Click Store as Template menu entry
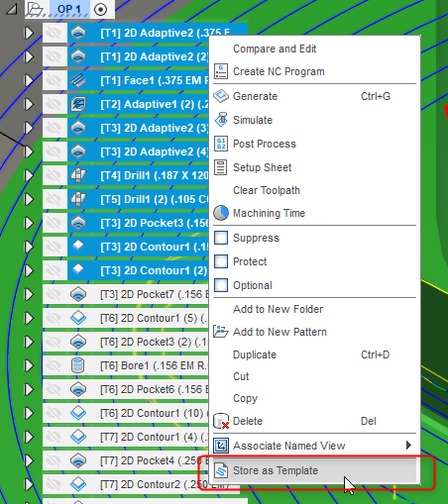The height and width of the screenshot is (504, 448). click(x=314, y=470)
